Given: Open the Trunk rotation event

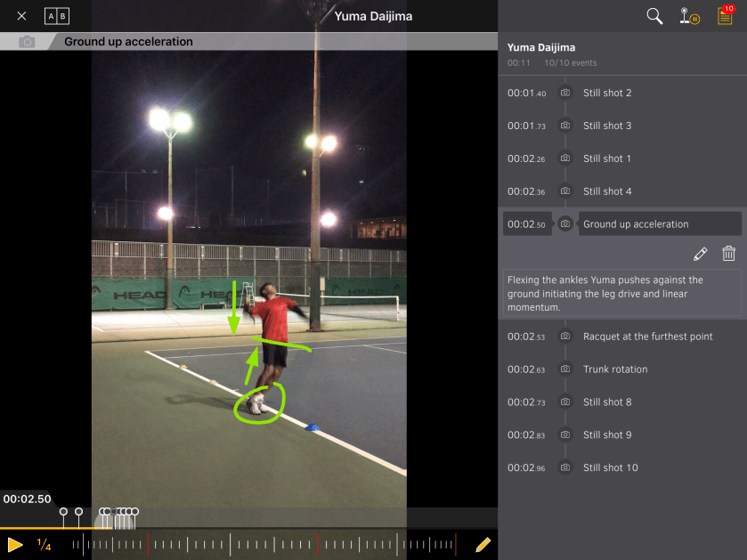Looking at the screenshot, I should [x=615, y=369].
